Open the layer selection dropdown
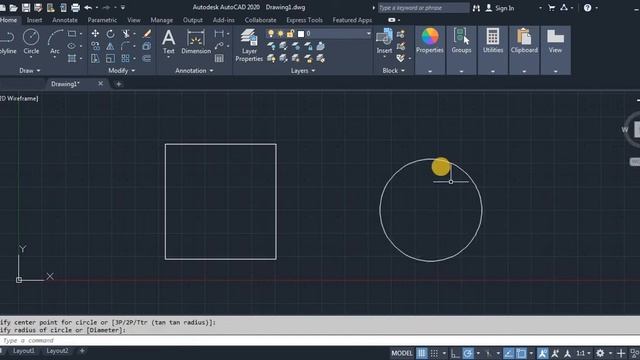Screen dimensions: 640x360 [368, 33]
